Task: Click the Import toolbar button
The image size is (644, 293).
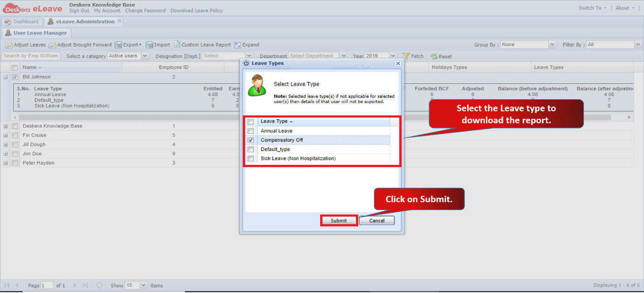Action: pyautogui.click(x=158, y=45)
